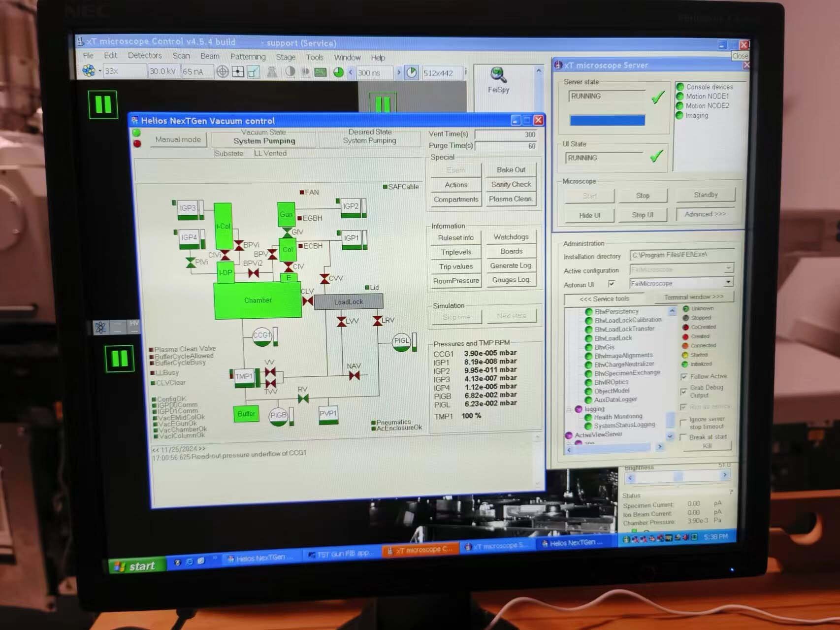The width and height of the screenshot is (840, 630).
Task: Click the 30.0 kV voltage field
Action: click(x=163, y=71)
